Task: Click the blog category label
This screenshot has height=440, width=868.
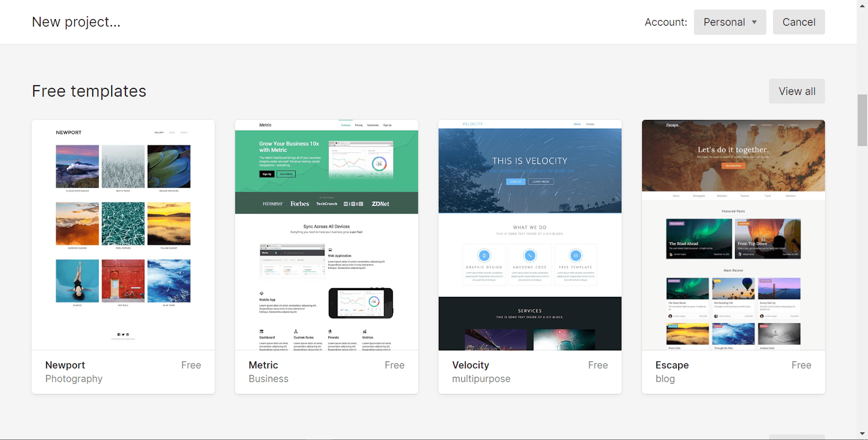Action: (665, 379)
